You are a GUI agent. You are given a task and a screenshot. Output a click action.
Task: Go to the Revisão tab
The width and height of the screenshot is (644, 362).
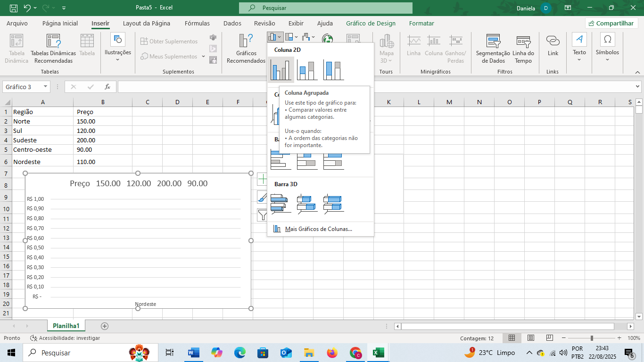click(264, 23)
